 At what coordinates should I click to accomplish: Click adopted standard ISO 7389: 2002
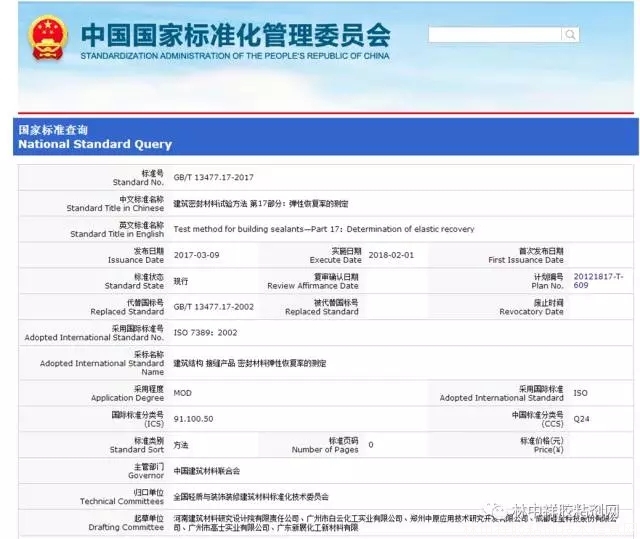[206, 332]
